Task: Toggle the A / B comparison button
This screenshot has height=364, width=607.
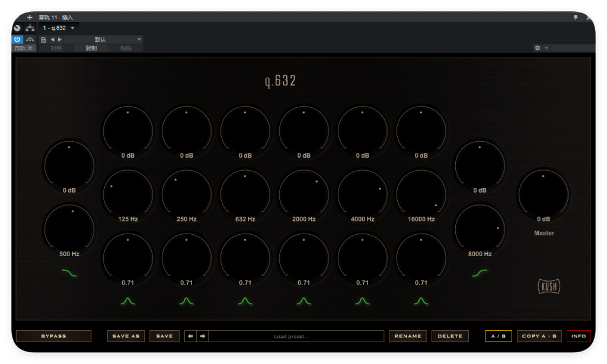Action: coord(499,336)
